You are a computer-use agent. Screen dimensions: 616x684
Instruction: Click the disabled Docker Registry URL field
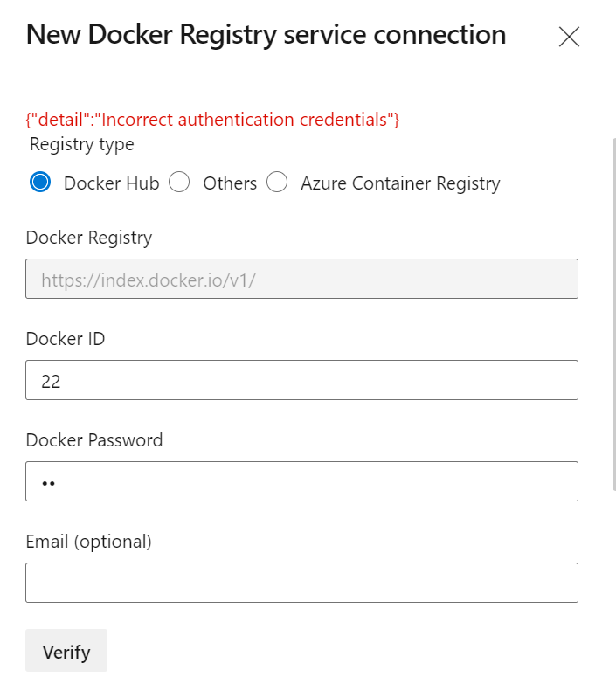pyautogui.click(x=302, y=279)
